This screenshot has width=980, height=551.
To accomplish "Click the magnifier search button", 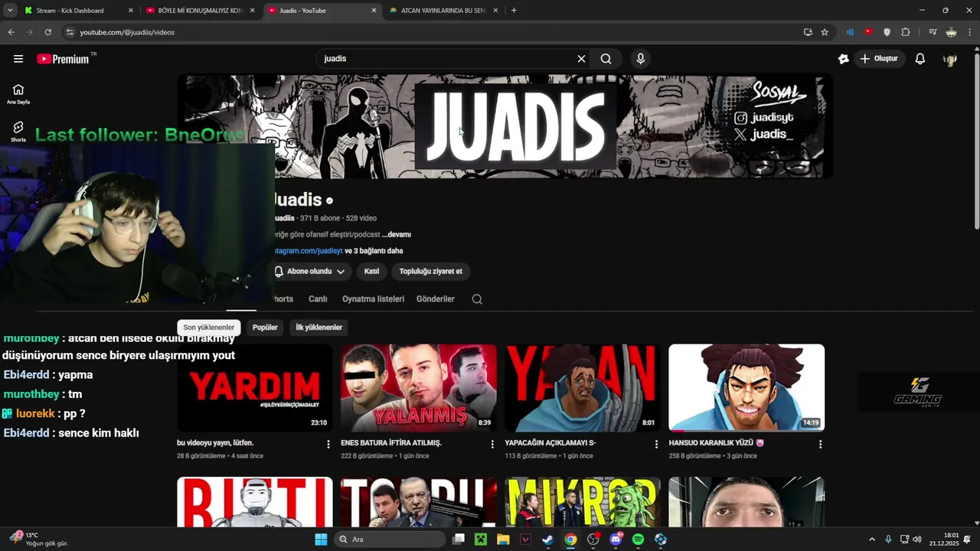I will pyautogui.click(x=606, y=59).
